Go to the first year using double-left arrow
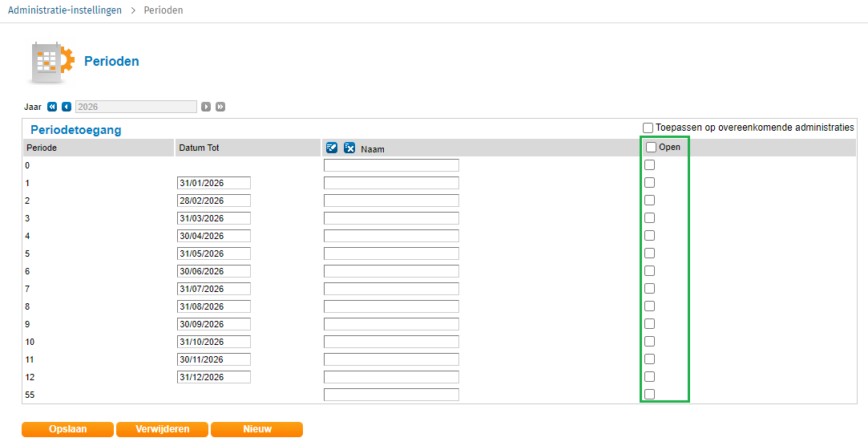This screenshot has height=446, width=868. pyautogui.click(x=52, y=107)
